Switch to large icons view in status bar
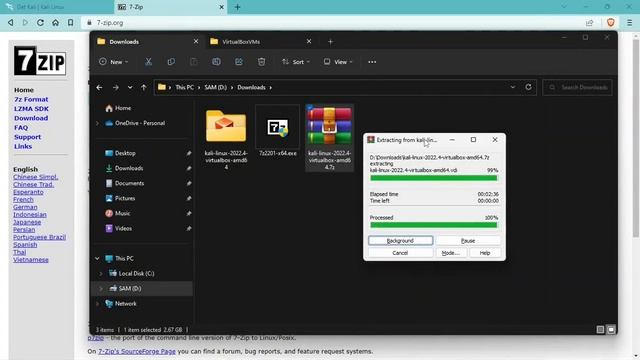 point(611,329)
